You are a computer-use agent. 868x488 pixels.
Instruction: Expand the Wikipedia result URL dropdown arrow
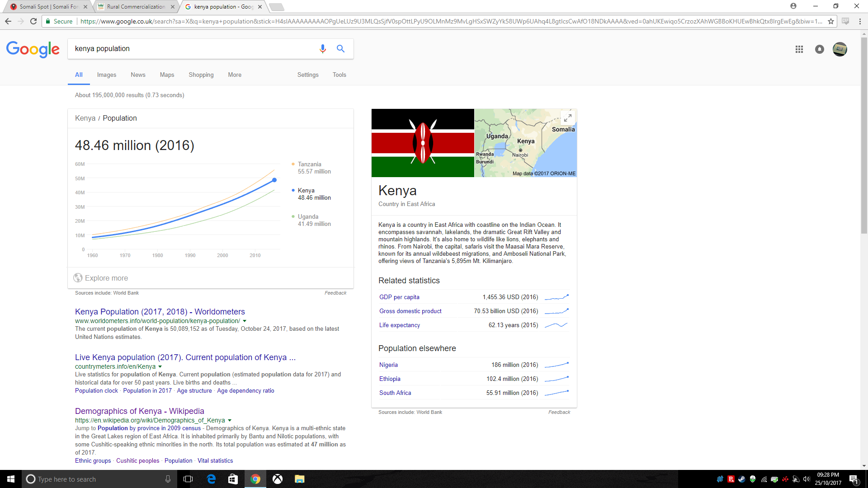(230, 421)
